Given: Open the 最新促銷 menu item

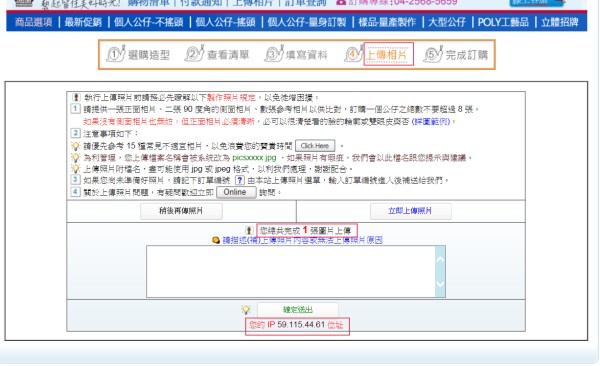Looking at the screenshot, I should (83, 22).
